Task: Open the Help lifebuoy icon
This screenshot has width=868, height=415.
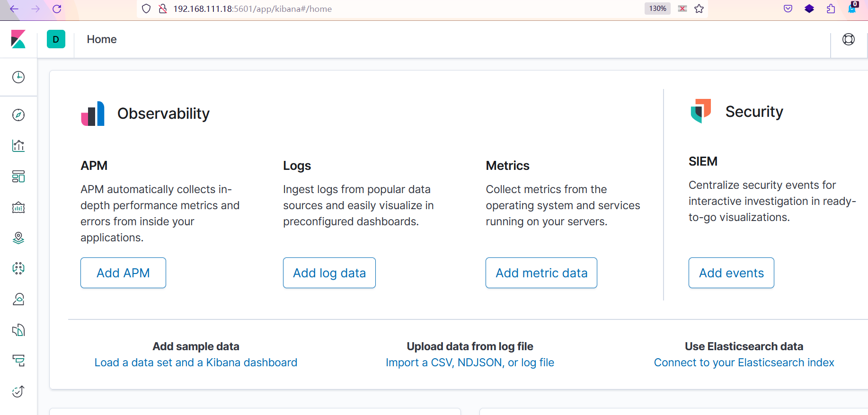Action: pos(849,39)
